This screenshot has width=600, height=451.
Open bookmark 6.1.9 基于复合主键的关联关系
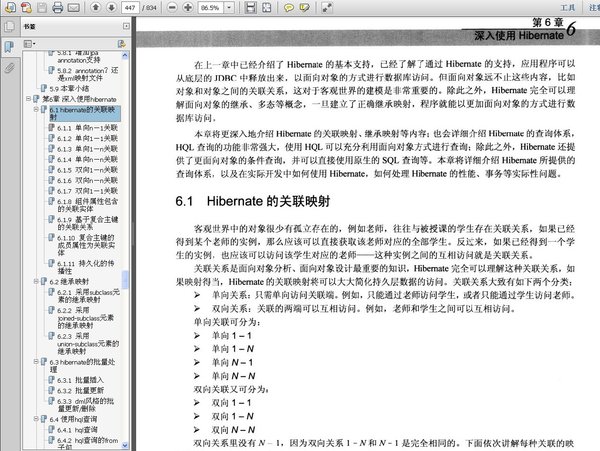(x=88, y=223)
